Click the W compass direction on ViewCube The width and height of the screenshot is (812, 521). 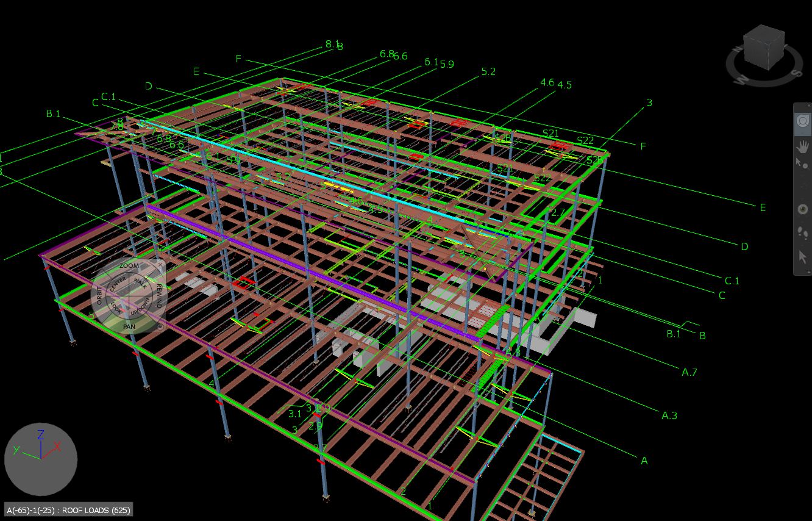[742, 80]
